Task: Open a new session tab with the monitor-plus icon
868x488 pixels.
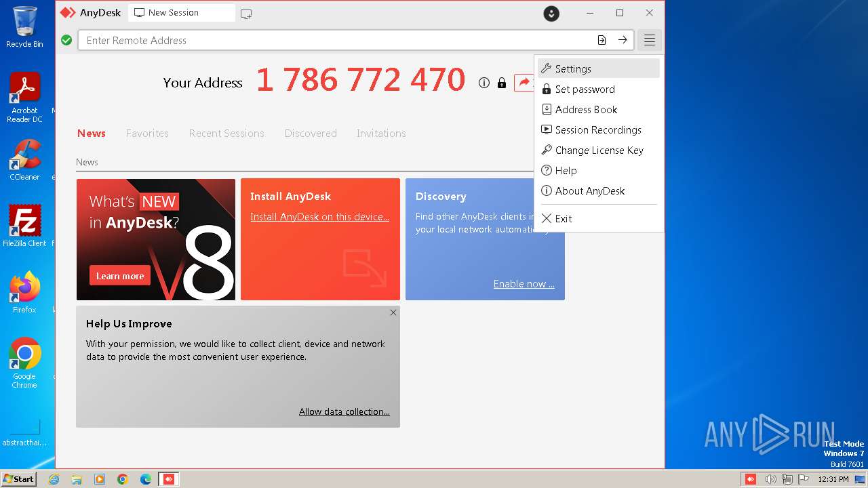Action: point(246,14)
